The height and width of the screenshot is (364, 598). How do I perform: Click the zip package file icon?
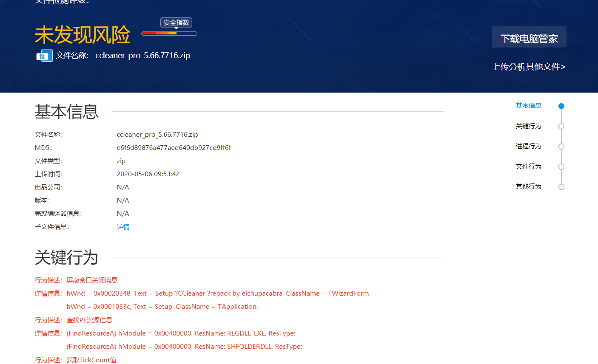coord(44,56)
